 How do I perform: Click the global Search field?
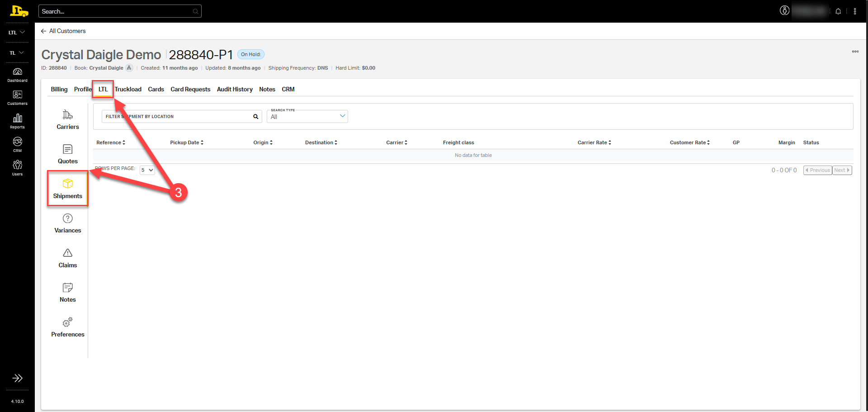coord(120,11)
